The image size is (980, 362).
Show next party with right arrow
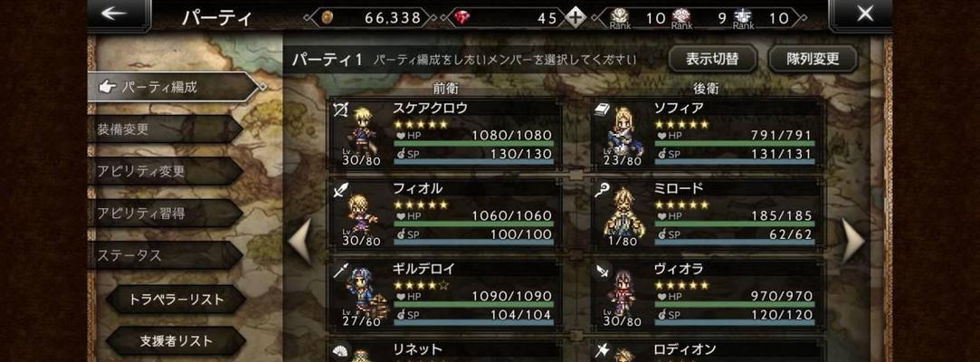coord(853,242)
